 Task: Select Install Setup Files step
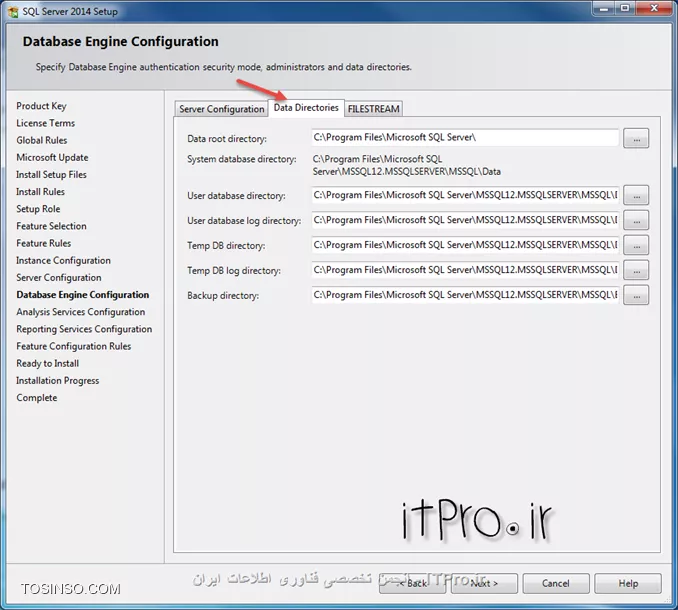pos(51,175)
